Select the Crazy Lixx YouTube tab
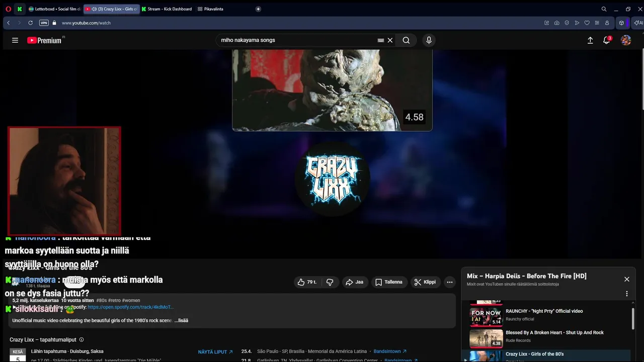Screen dimensions: 644x362 pos(111,9)
